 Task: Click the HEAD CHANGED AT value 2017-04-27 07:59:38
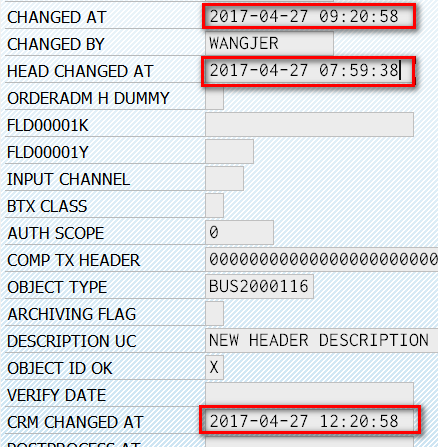[309, 71]
